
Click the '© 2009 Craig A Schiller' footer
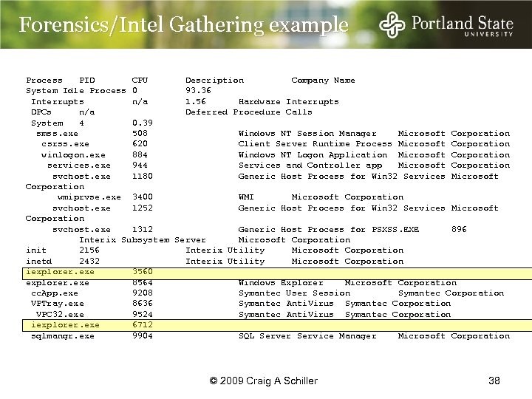pyautogui.click(x=264, y=381)
